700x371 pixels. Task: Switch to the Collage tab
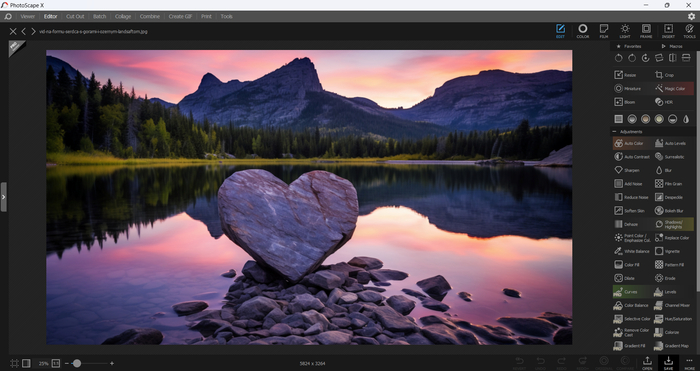[x=123, y=17]
